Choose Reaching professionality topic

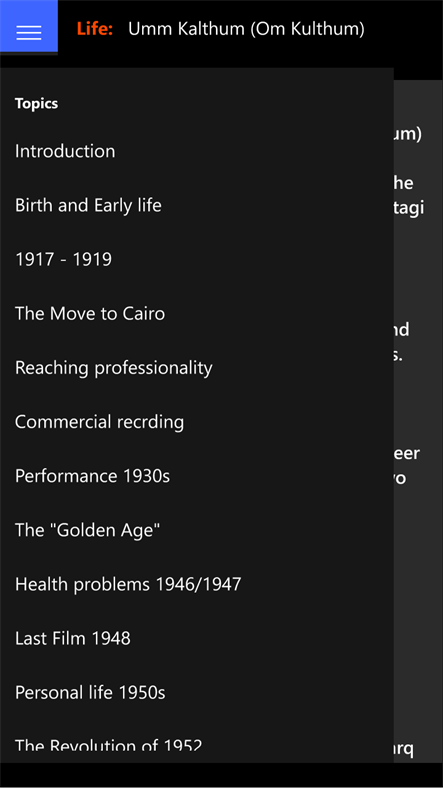pyautogui.click(x=114, y=368)
